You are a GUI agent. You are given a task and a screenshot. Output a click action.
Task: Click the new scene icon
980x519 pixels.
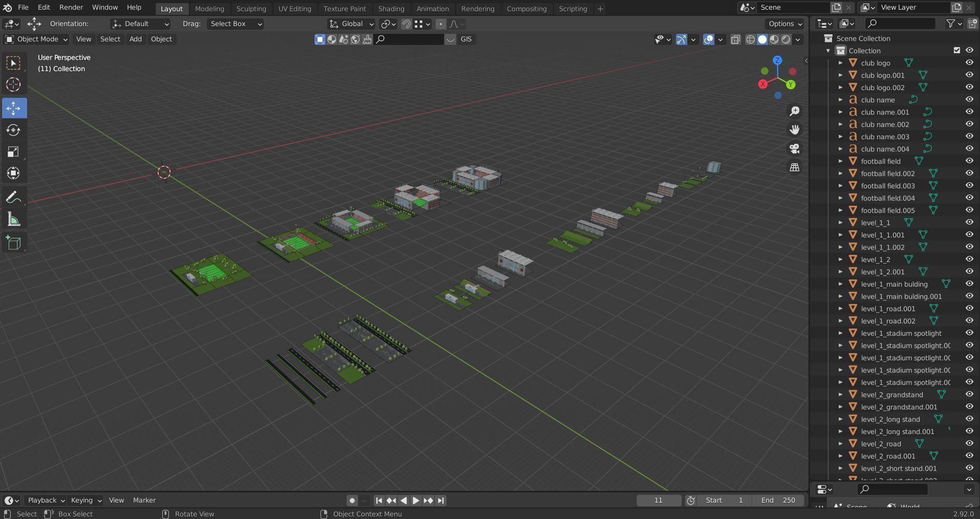[836, 8]
